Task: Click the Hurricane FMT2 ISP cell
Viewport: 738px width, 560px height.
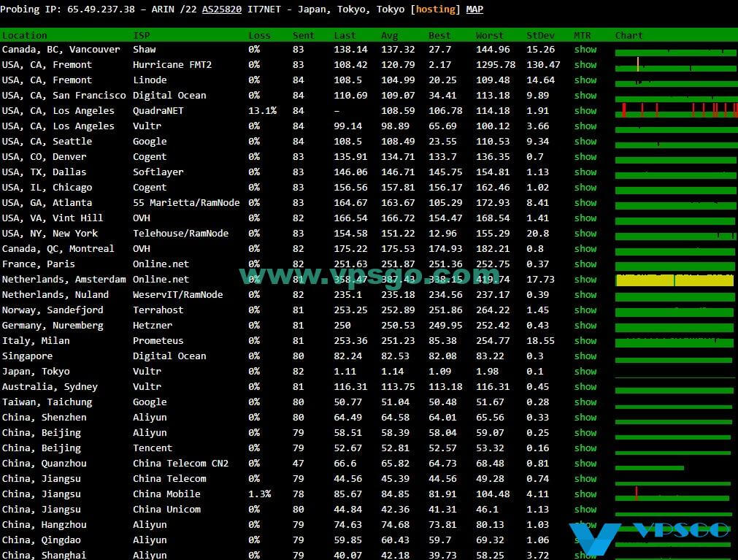Action: [x=172, y=65]
